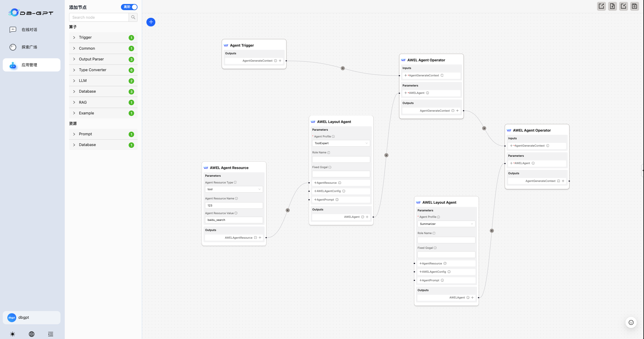
Task: Click the smiley feedback floating button
Action: (x=631, y=322)
